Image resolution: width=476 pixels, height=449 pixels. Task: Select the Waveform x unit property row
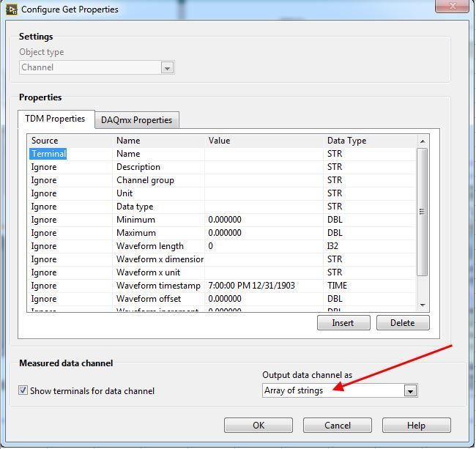pos(222,272)
